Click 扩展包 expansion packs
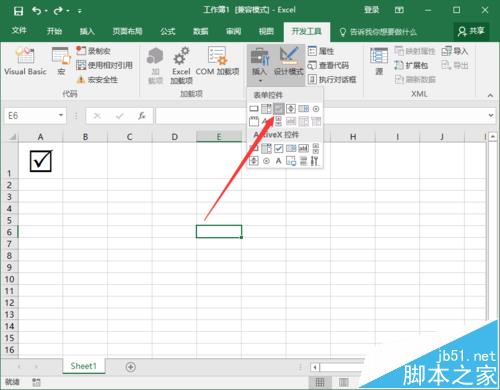 coord(411,65)
